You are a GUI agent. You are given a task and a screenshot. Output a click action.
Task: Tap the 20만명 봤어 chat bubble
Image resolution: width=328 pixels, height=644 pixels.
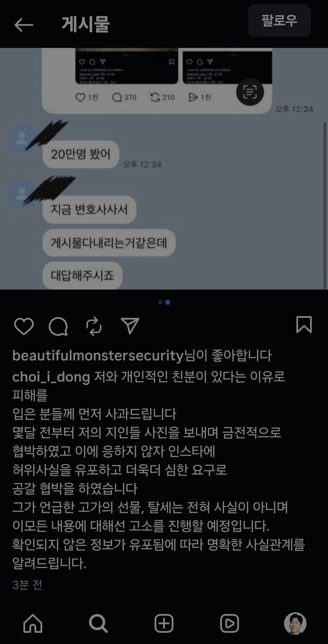(x=81, y=153)
